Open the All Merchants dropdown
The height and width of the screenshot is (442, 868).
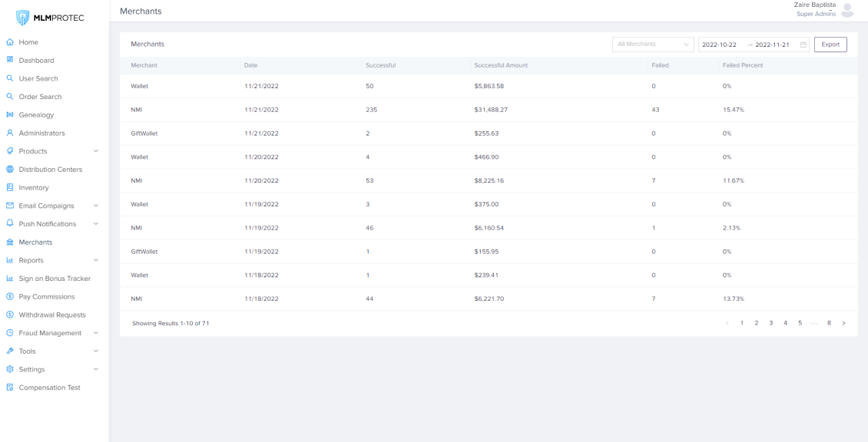point(653,45)
